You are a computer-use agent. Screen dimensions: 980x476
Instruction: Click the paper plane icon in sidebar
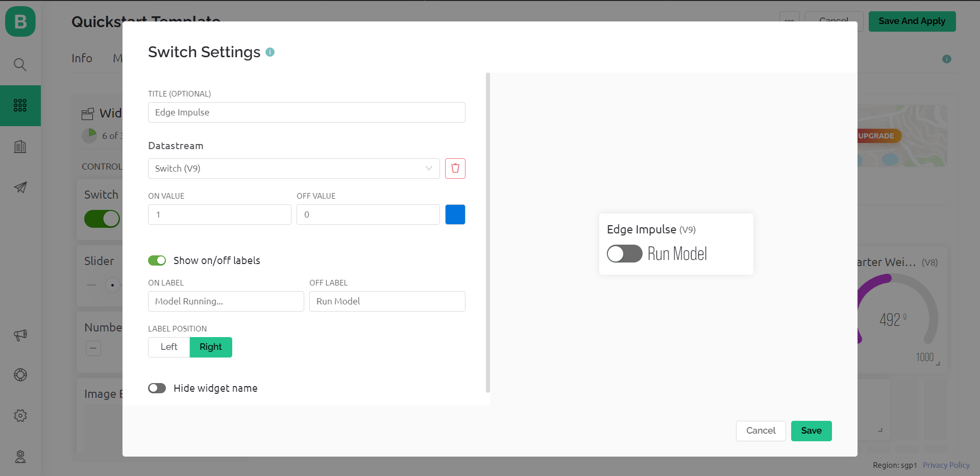pos(20,187)
